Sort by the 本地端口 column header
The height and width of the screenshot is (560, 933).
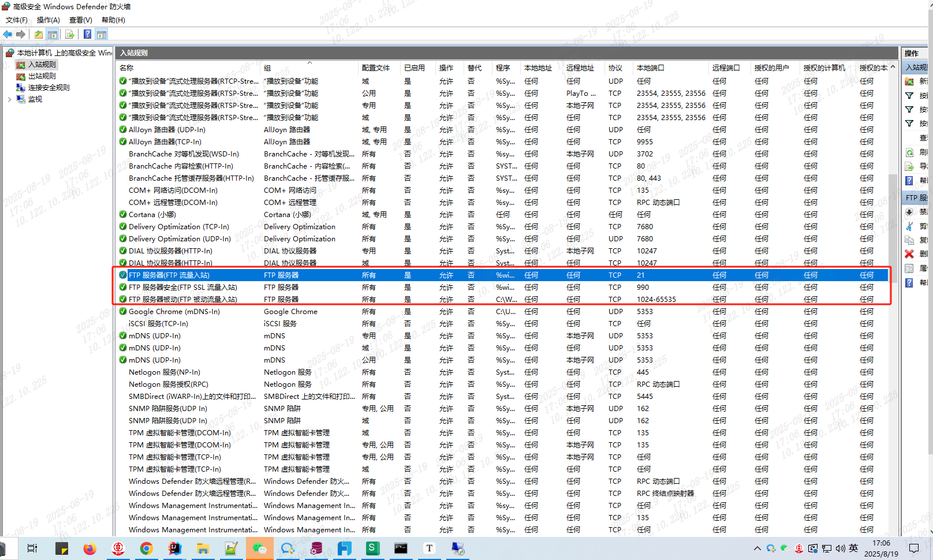coord(651,68)
